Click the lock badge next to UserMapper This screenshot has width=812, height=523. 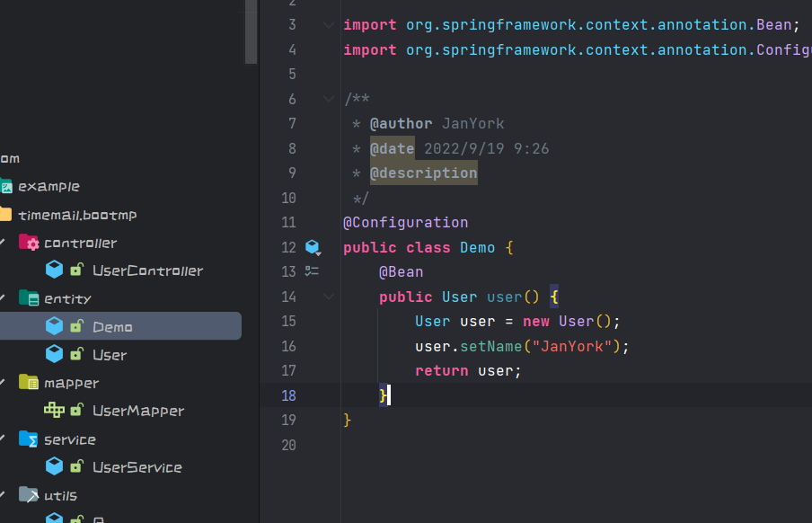(76, 410)
